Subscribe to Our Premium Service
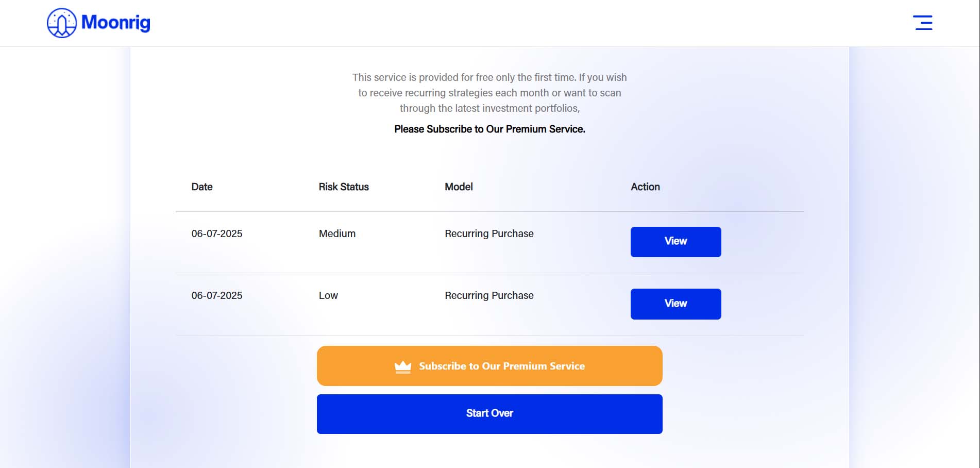980x468 pixels. coord(489,366)
